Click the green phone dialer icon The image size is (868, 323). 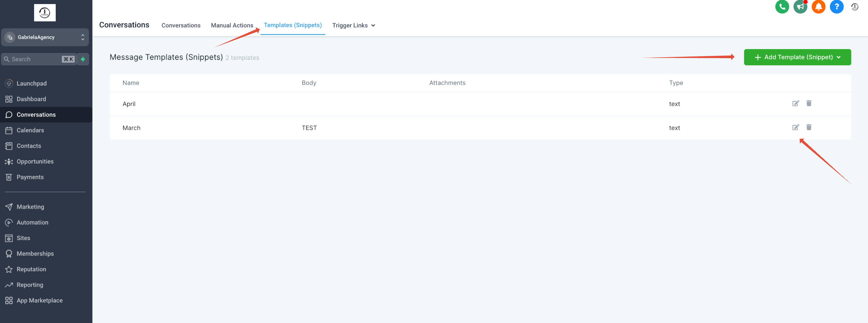[782, 7]
